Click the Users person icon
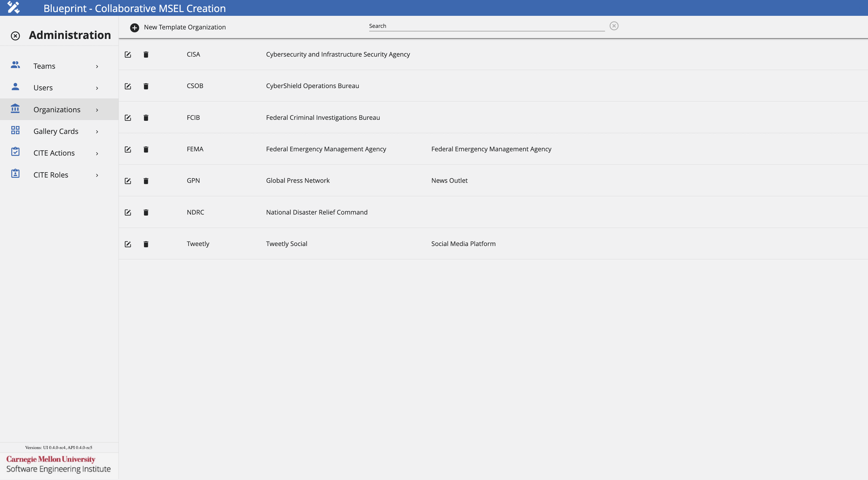 16,87
